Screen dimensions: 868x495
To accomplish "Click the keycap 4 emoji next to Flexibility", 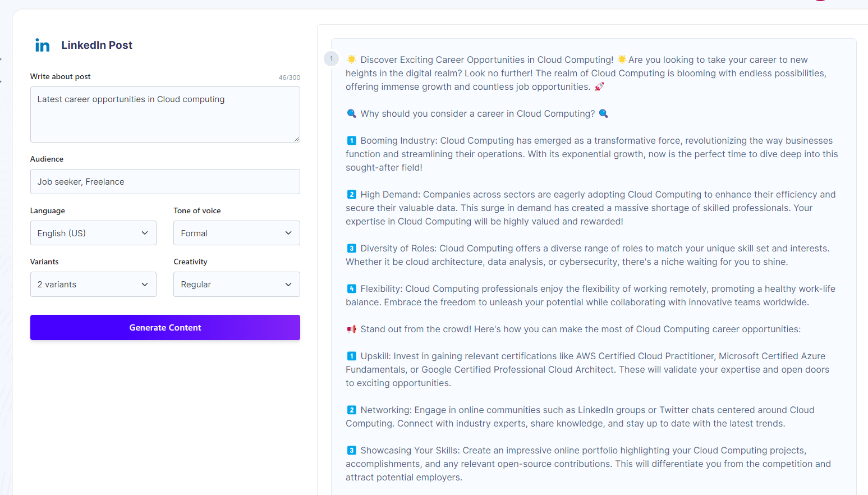I will pyautogui.click(x=351, y=288).
